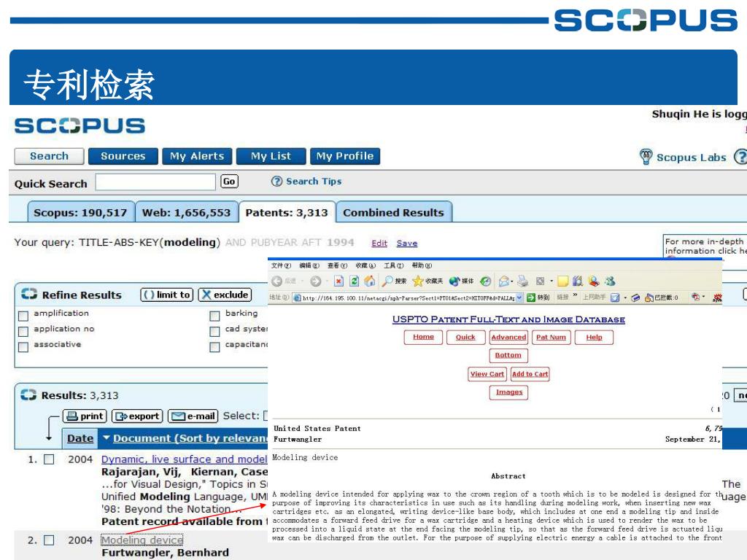Viewport: 747px width, 560px height.
Task: Click the IE Search magnifier icon
Action: (388, 281)
